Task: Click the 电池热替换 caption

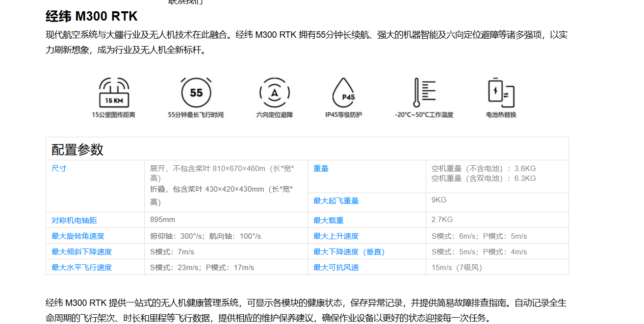Action: (501, 115)
